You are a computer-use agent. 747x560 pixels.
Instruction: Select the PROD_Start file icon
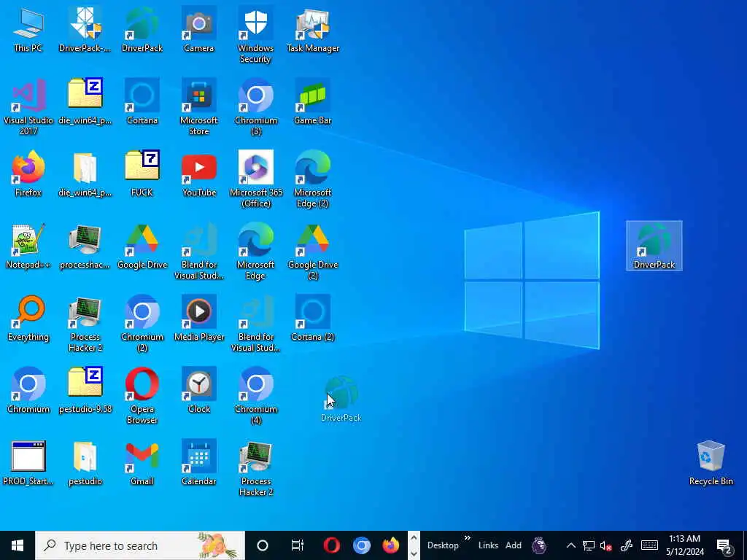point(28,463)
